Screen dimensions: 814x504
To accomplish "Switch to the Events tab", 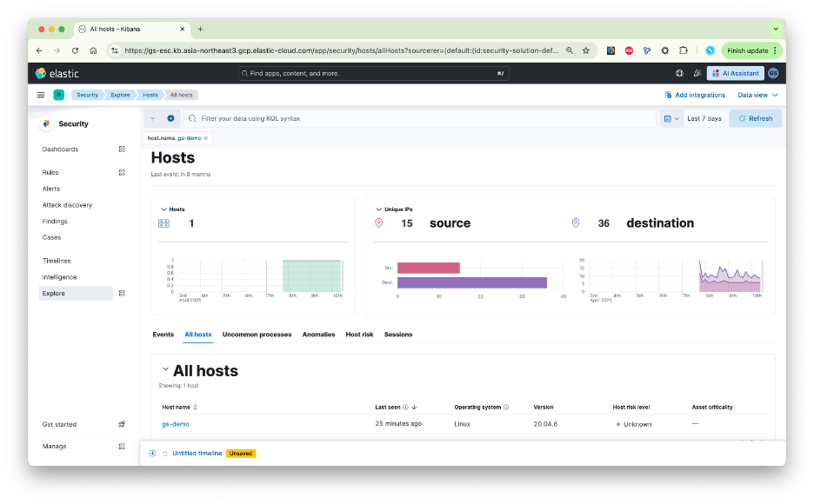I will click(x=163, y=335).
